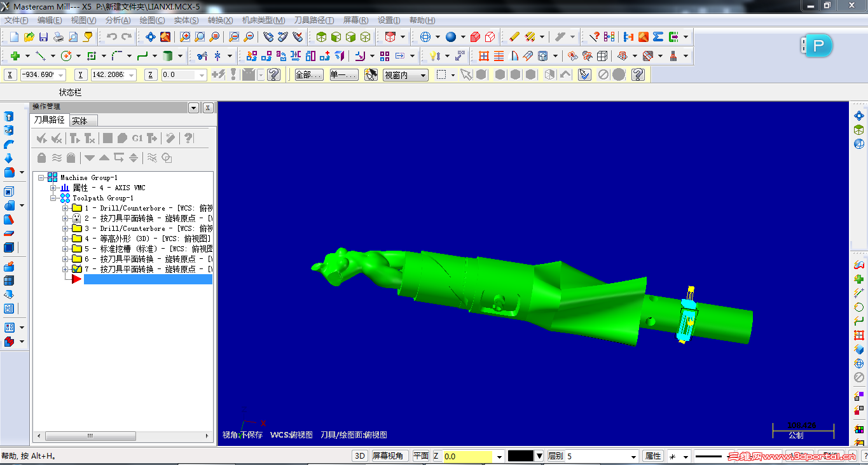This screenshot has height=465, width=868.
Task: Expand operation 4 等高外形 (3D)
Action: 65,239
